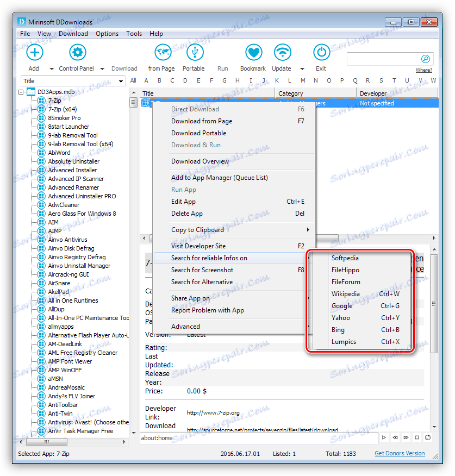Click the details pane vertical scrollbar thumb
455x476 pixels.
tap(434, 304)
